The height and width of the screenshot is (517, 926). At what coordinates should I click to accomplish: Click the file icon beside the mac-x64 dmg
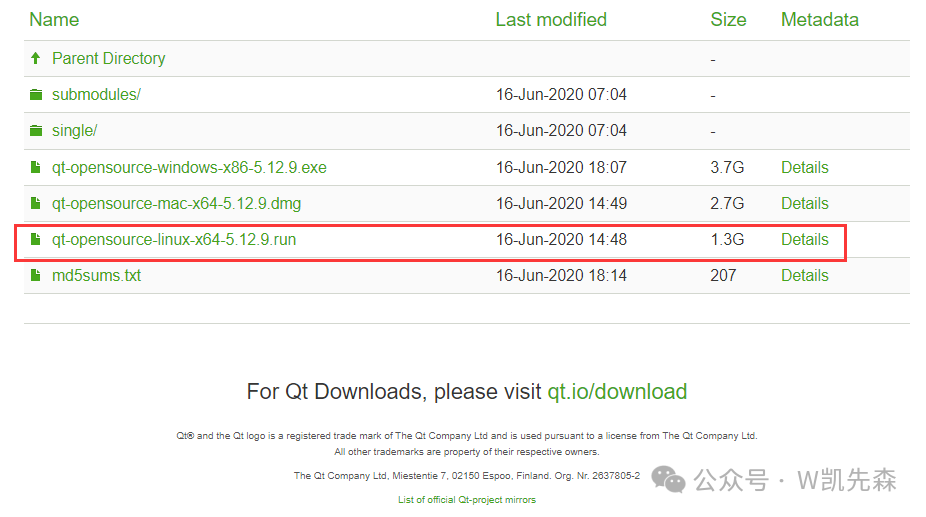(36, 204)
